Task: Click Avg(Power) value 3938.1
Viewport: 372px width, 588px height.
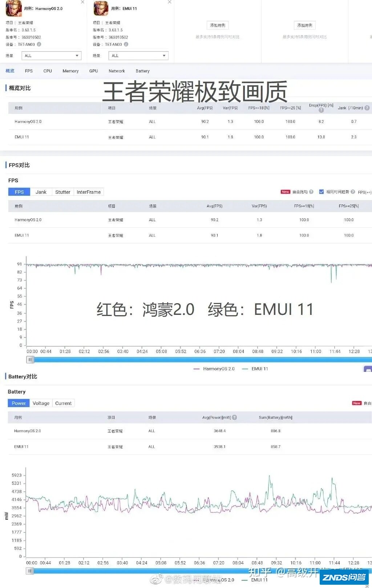Action: click(x=219, y=447)
